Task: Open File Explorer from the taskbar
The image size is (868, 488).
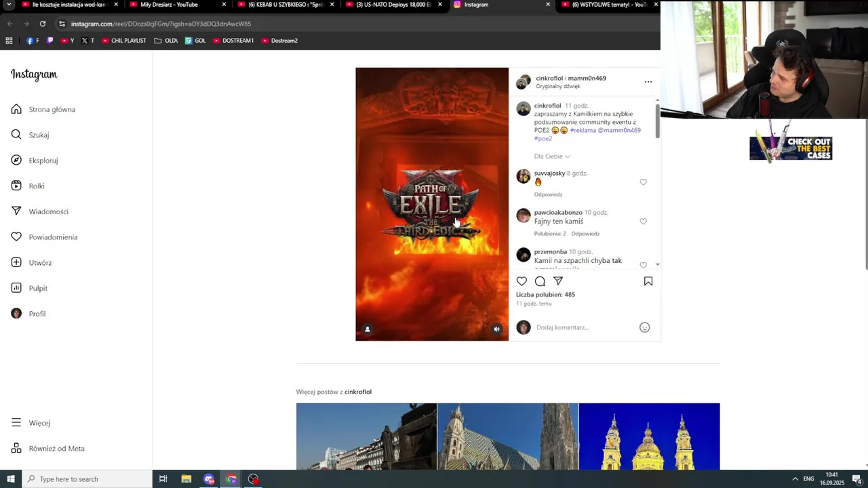Action: tap(186, 479)
